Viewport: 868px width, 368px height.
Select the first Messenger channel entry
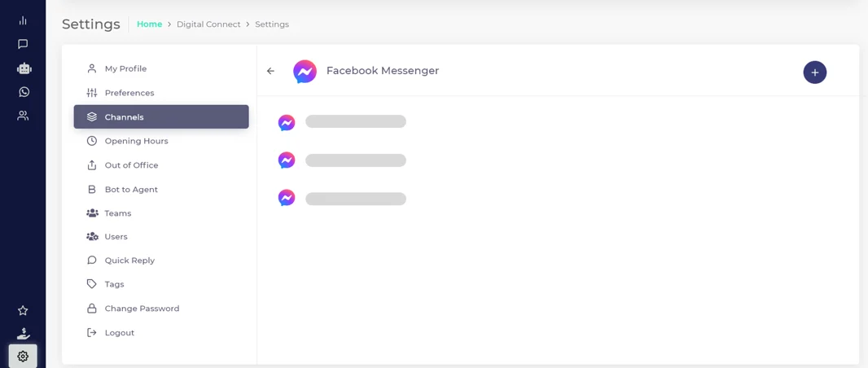click(341, 122)
